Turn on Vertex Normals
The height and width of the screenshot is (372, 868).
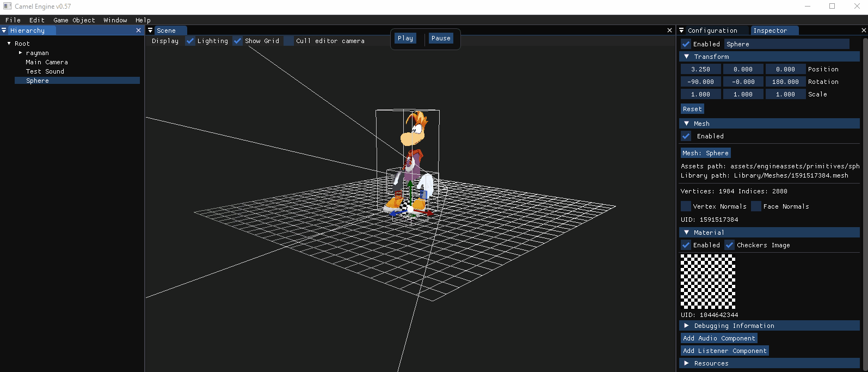pyautogui.click(x=686, y=206)
